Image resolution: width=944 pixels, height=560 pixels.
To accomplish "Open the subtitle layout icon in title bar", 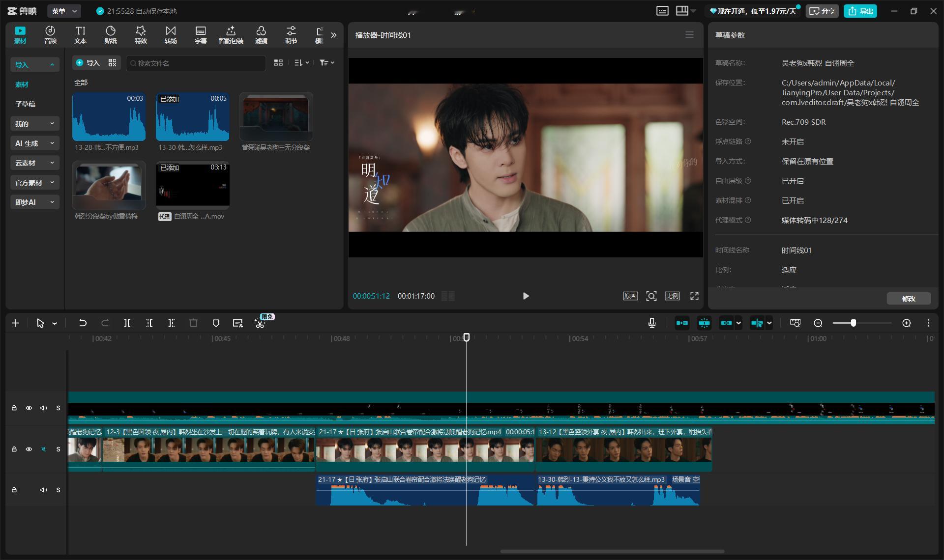I will click(x=662, y=11).
